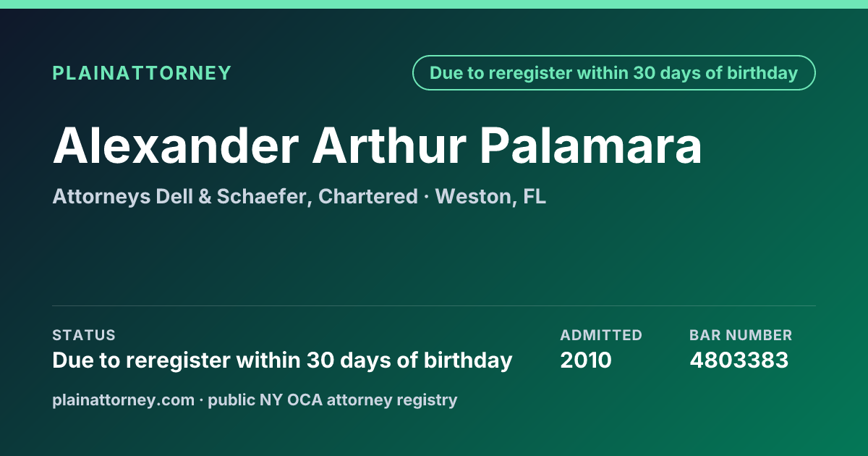Select the surname Palamara in the heading
868x456 pixels.
591,145
